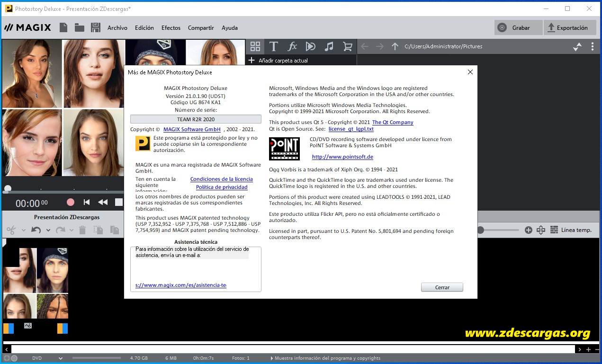Open the fx effects tab icon

click(292, 46)
